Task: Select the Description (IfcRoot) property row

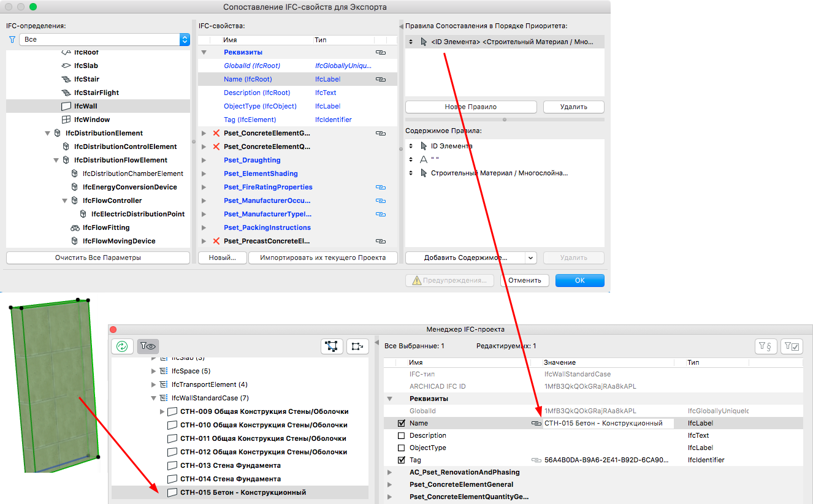Action: pos(297,93)
